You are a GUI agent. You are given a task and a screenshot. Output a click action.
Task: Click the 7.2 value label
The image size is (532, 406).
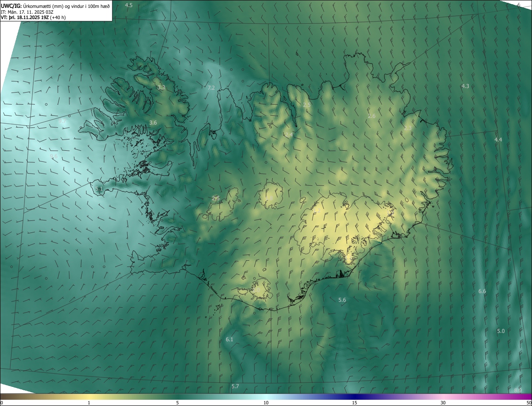(211, 88)
